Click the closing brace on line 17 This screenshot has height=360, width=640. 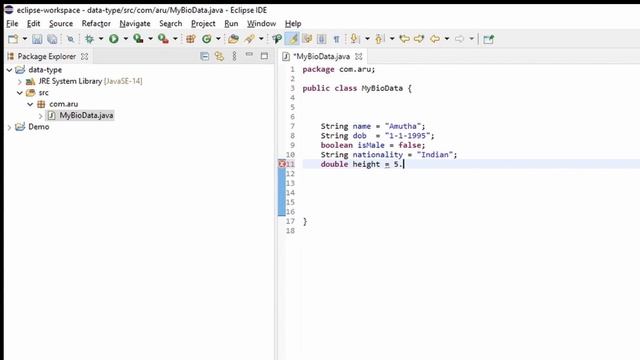(x=305, y=221)
